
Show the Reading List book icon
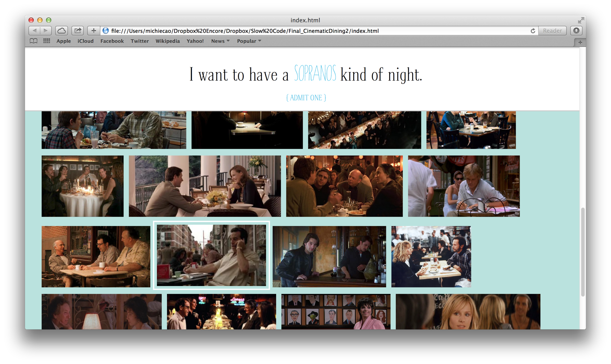pyautogui.click(x=34, y=41)
